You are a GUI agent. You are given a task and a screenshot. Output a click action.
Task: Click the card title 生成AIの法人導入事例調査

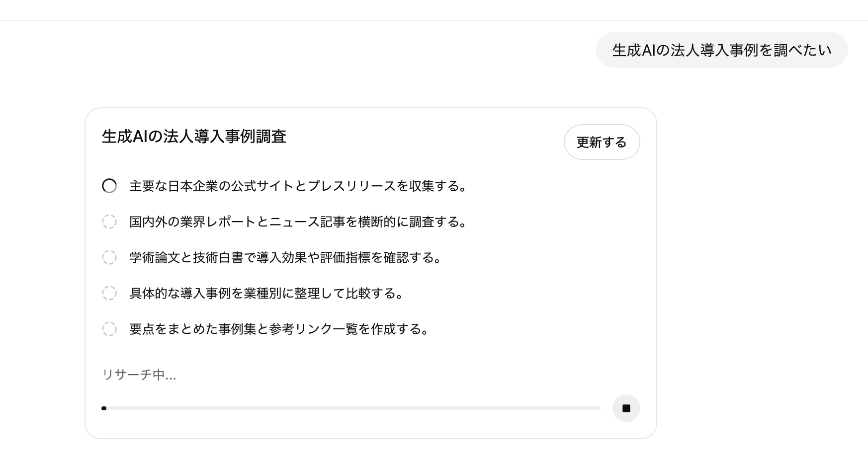tap(194, 137)
